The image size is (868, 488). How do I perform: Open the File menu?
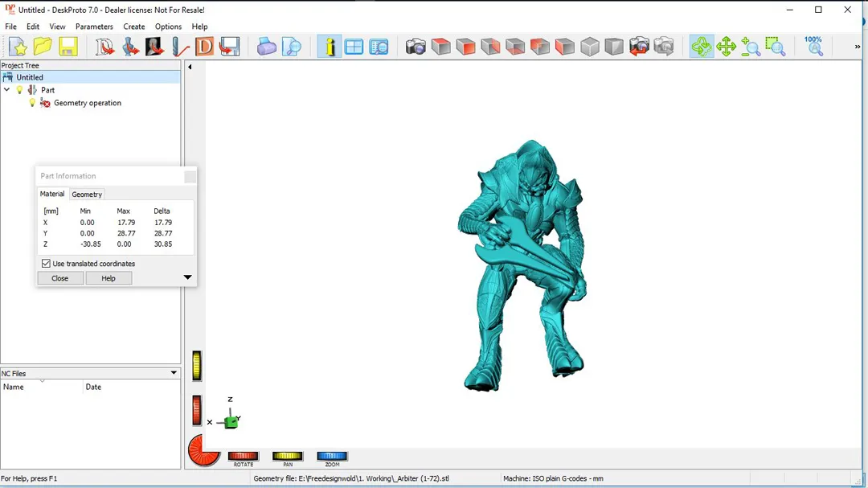coord(10,27)
